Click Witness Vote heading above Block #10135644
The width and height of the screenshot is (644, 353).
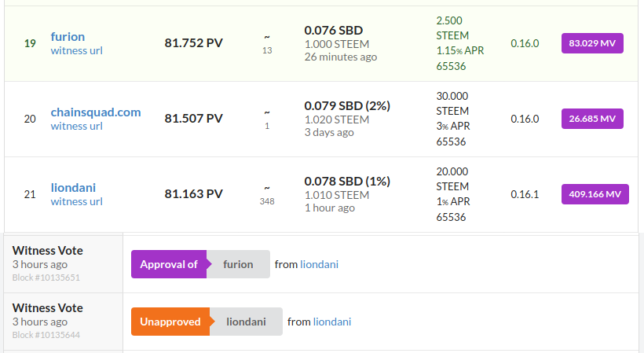pos(48,308)
